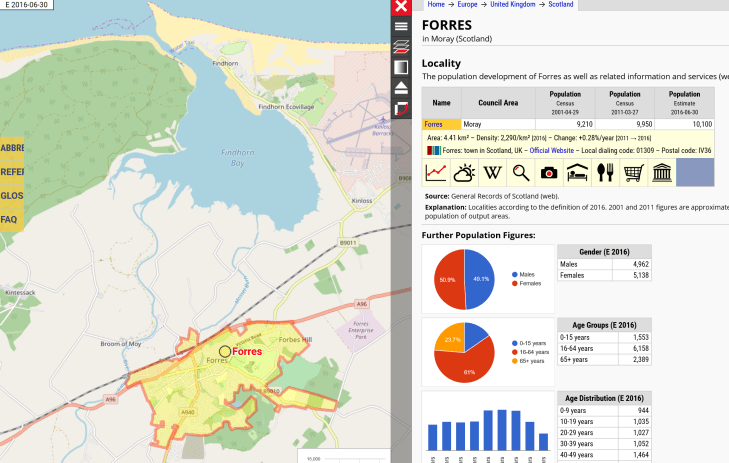Click the hotel bed icon
Viewport: 729px width, 463px height.
click(x=576, y=172)
